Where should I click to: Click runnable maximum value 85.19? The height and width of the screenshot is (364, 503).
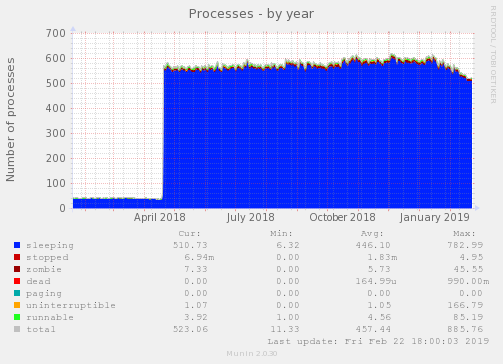468,317
